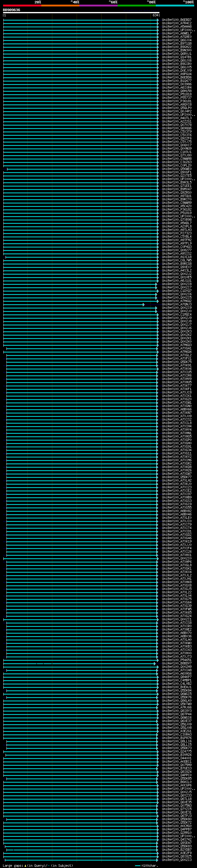Viewport: 197px width, 868px height.
Task: Select the UniRef100_Q5DK75 label
Action: pyautogui.click(x=176, y=362)
